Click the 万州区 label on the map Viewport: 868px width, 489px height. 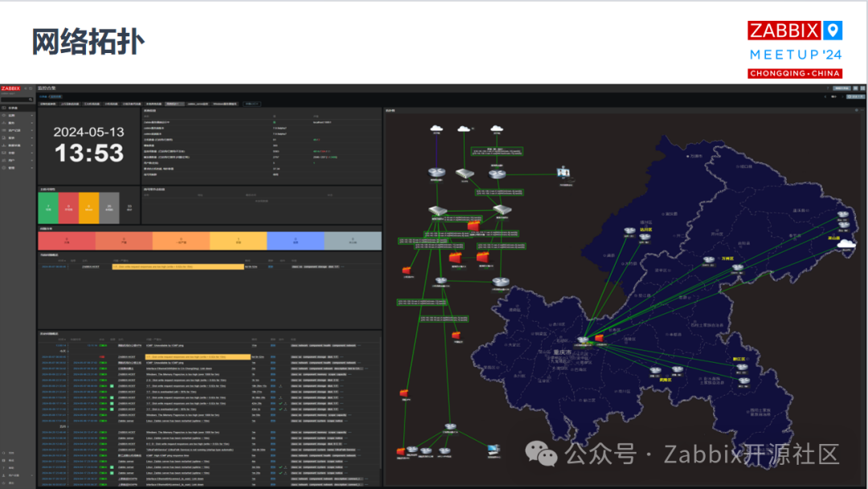point(727,259)
